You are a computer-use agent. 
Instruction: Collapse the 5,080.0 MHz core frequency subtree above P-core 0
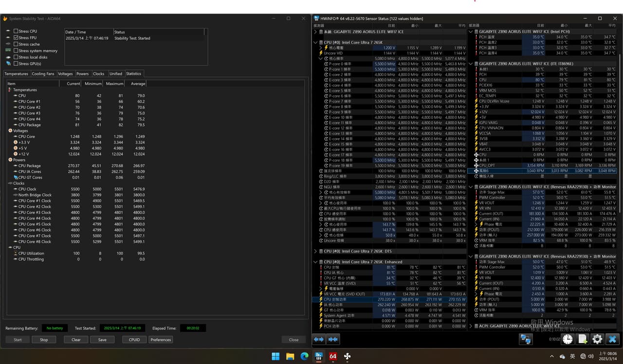pyautogui.click(x=321, y=58)
